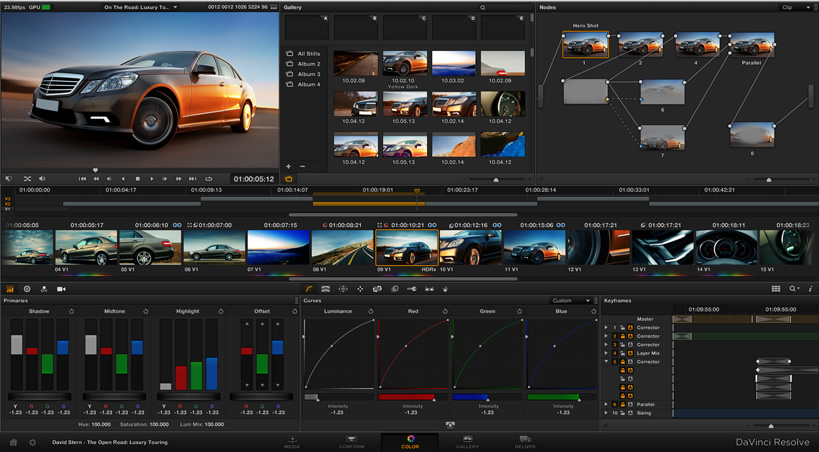The width and height of the screenshot is (819, 452).
Task: Toggle the lock on Master keyframe track
Action: pos(622,319)
